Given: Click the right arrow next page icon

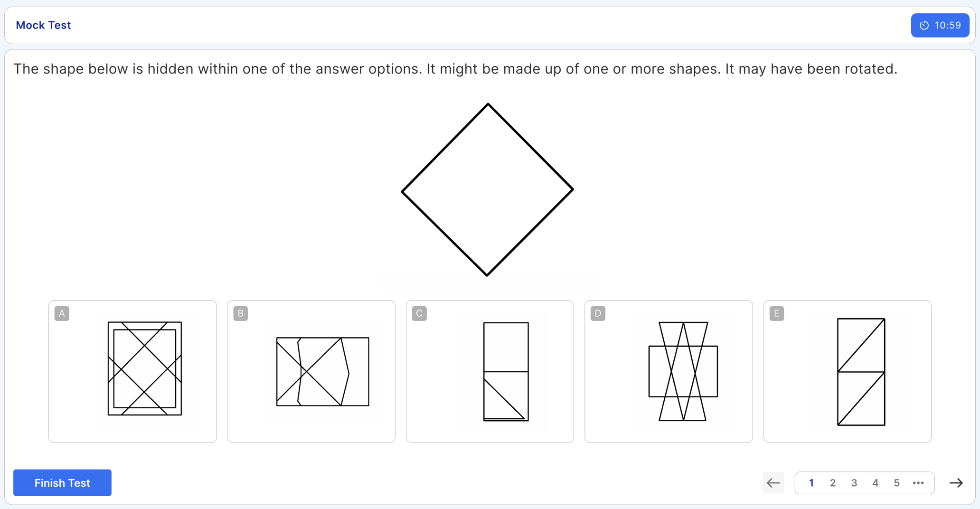Looking at the screenshot, I should 956,483.
